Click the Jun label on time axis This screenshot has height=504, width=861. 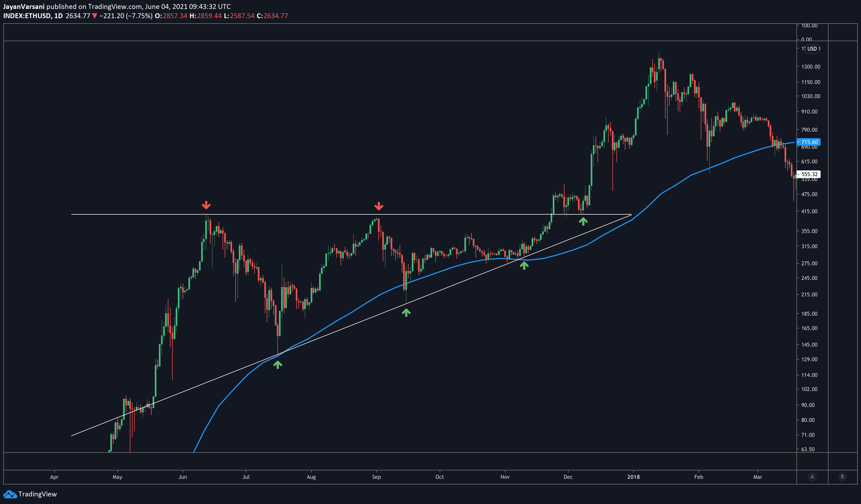[x=183, y=477]
